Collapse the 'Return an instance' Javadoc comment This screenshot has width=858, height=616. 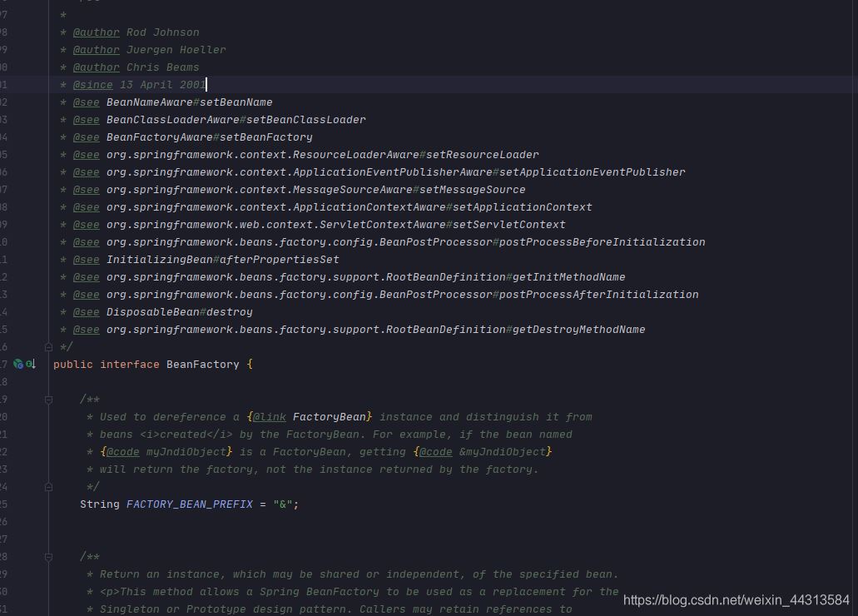tap(48, 557)
